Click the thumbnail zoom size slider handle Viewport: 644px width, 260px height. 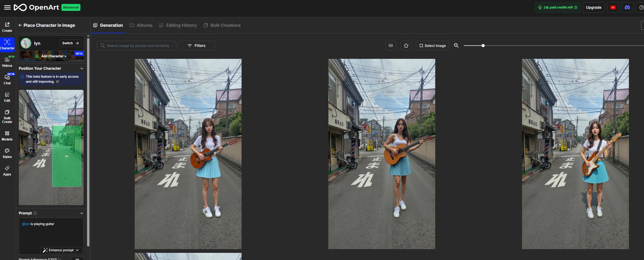pos(483,46)
